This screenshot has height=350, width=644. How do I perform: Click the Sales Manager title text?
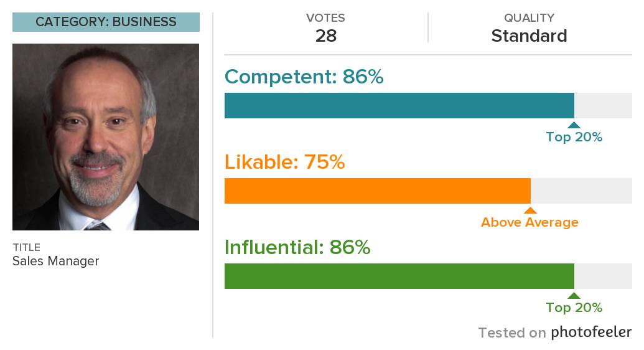[x=56, y=261]
